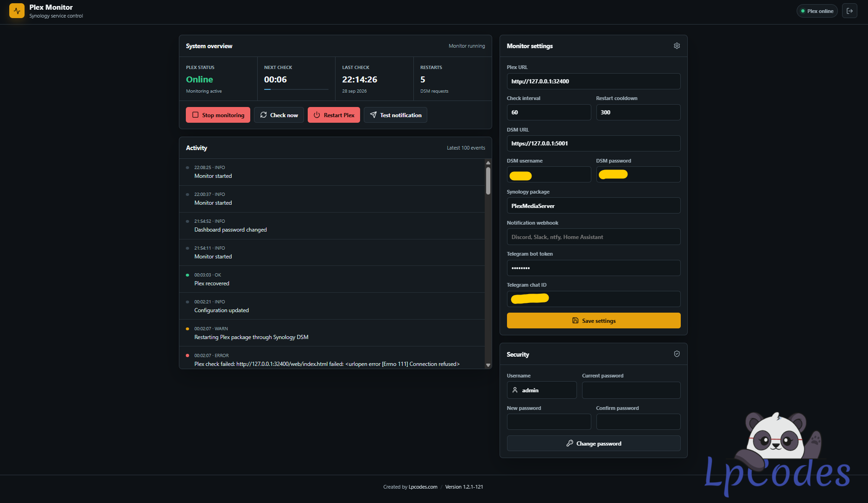Save settings with the yellow button
Image resolution: width=868 pixels, height=503 pixels.
click(x=594, y=321)
